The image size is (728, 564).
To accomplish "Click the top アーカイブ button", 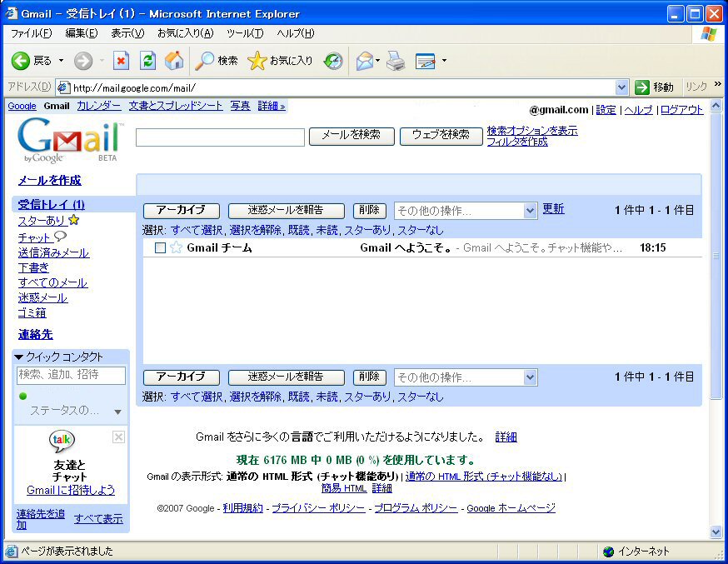I will (182, 210).
